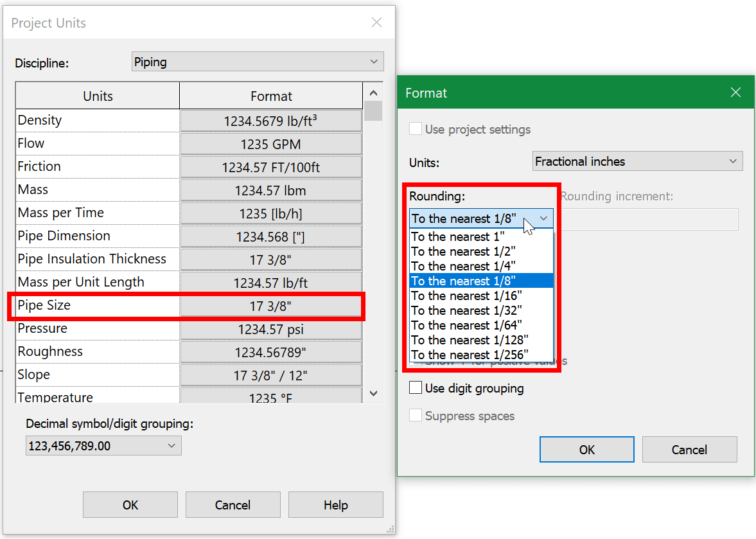This screenshot has width=756, height=539.
Task: Select To the nearest 1/16" option
Action: pos(481,296)
